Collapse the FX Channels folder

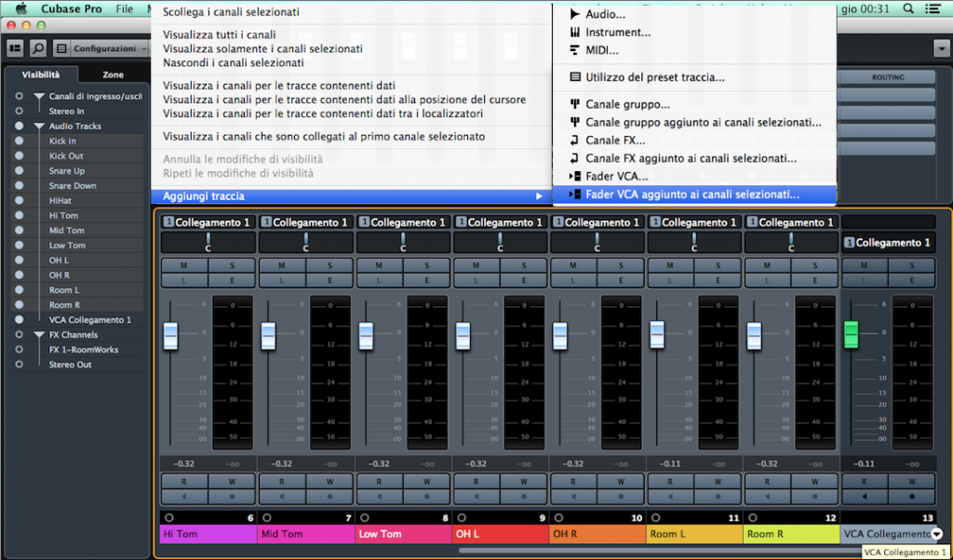(39, 335)
